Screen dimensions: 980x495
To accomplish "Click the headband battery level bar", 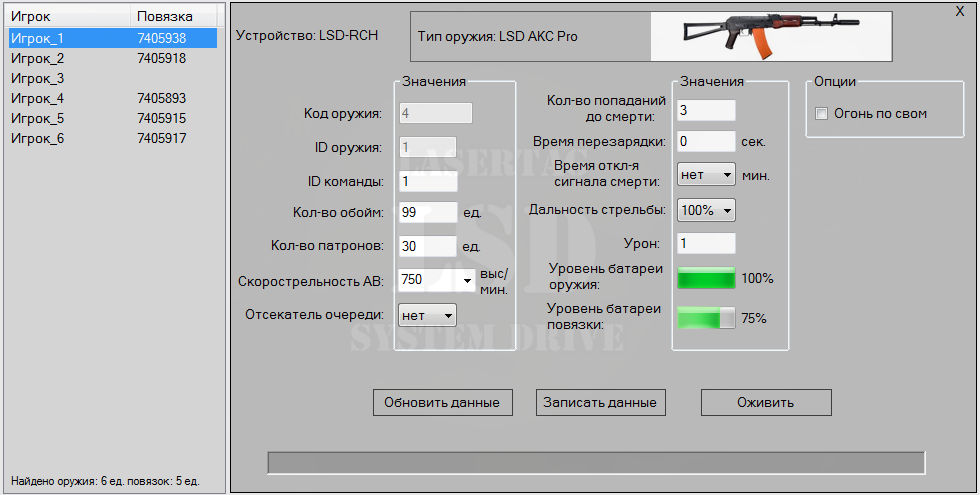I will pyautogui.click(x=706, y=318).
